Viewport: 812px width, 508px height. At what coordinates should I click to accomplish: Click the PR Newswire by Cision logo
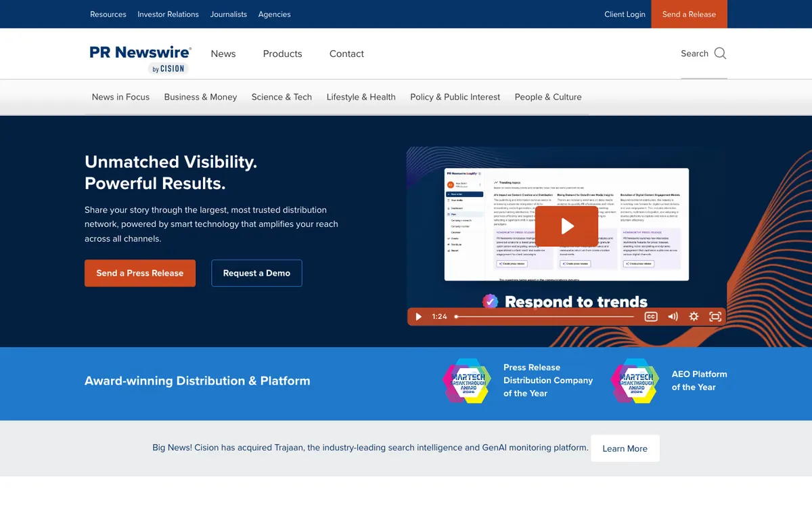141,59
